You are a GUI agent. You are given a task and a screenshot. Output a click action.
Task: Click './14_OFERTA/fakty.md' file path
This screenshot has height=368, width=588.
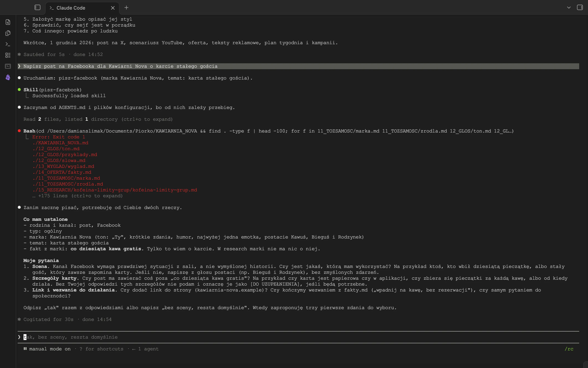pyautogui.click(x=62, y=172)
